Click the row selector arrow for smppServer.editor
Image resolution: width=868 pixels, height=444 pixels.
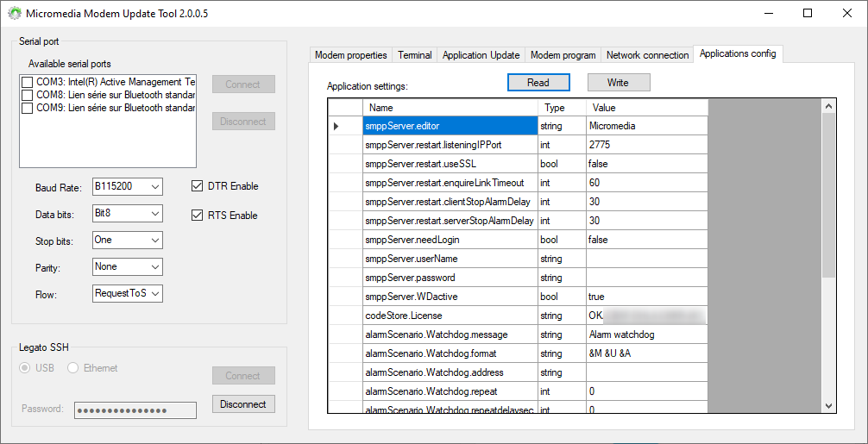336,127
